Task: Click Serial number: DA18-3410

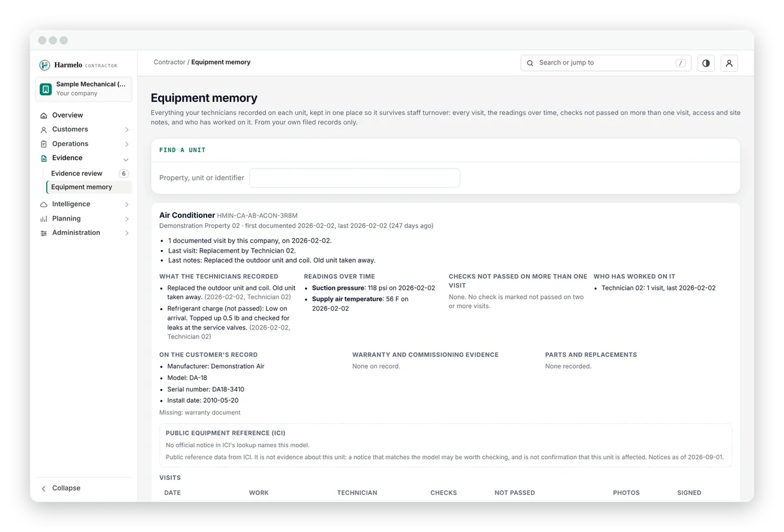Action: pyautogui.click(x=206, y=390)
